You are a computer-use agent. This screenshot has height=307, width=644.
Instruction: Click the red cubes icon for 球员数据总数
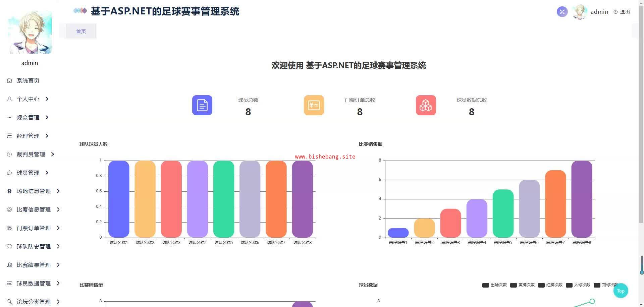426,105
